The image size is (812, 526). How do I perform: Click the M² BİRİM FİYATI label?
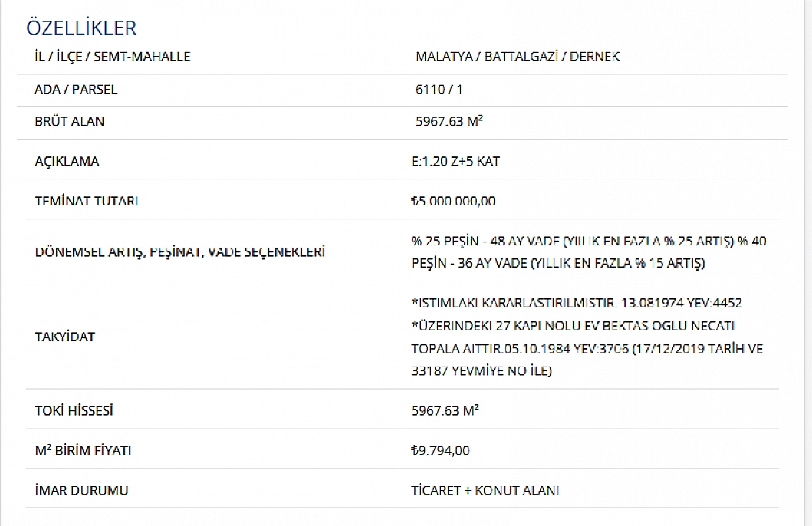coord(83,450)
